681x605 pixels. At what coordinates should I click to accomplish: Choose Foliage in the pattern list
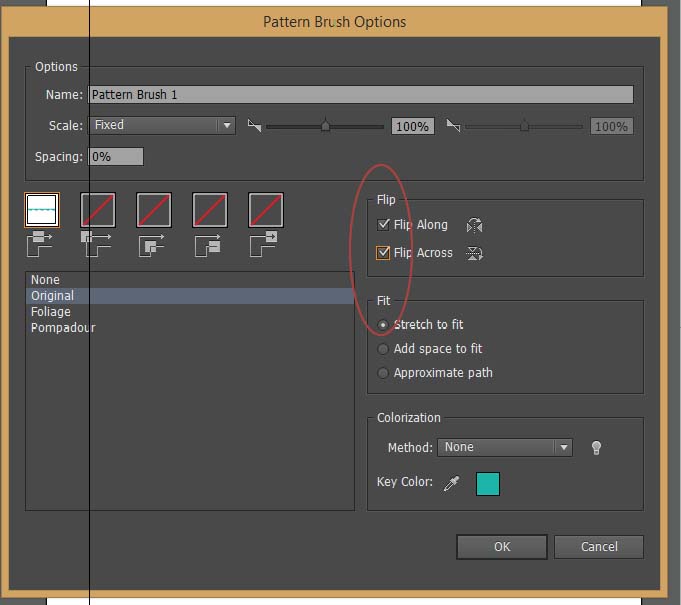[x=190, y=312]
